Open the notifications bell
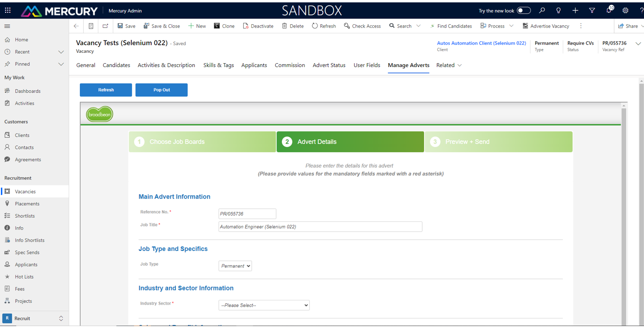The width and height of the screenshot is (644, 327). tap(609, 10)
